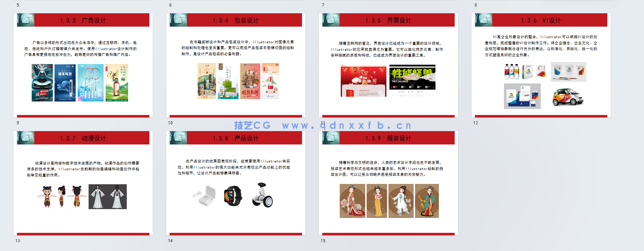The height and width of the screenshot is (251, 644).
Task: Click the 1.3.8 产品设计 title text
Action: 236,138
